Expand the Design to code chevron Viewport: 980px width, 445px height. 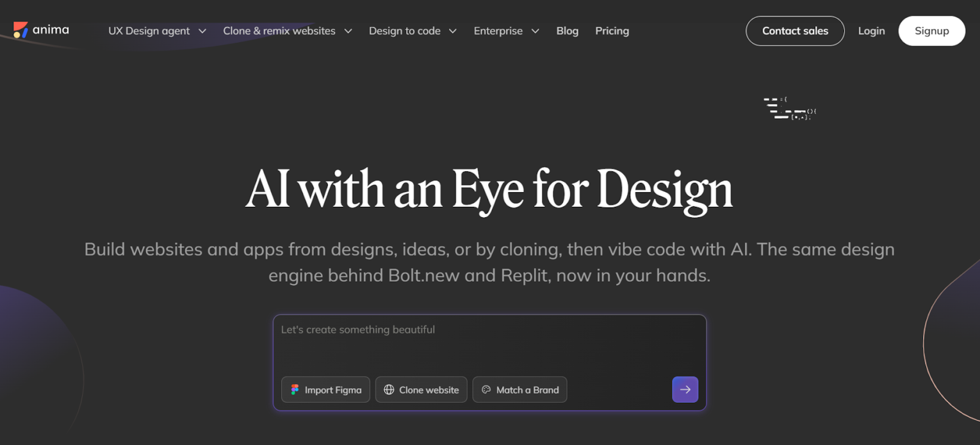[x=453, y=31]
